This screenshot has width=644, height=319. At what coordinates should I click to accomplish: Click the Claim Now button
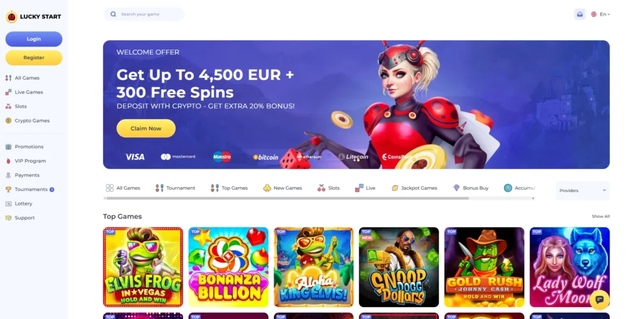point(146,128)
